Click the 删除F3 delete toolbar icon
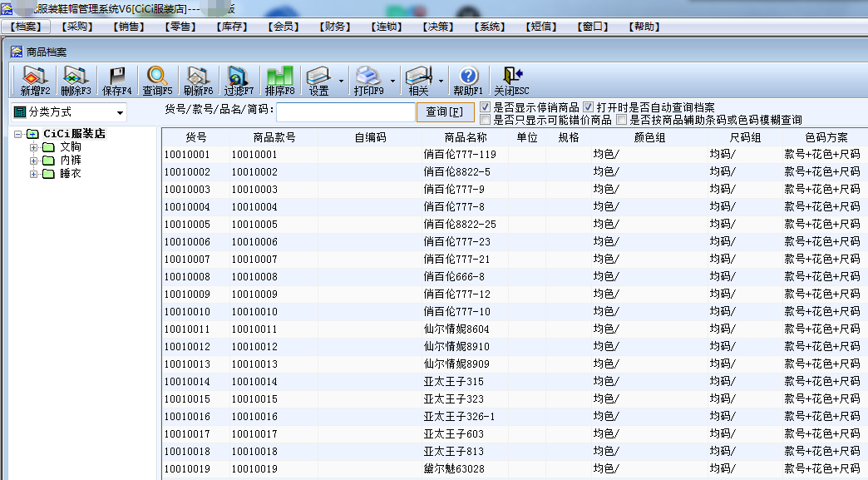Viewport: 868px width, 480px height. tap(76, 76)
